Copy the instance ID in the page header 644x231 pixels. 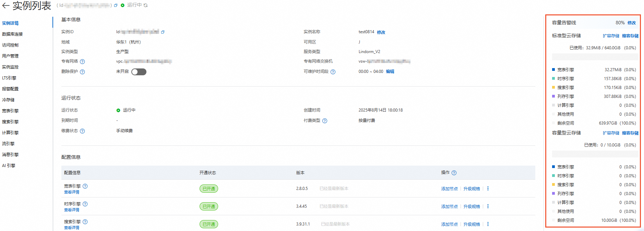pyautogui.click(x=116, y=5)
